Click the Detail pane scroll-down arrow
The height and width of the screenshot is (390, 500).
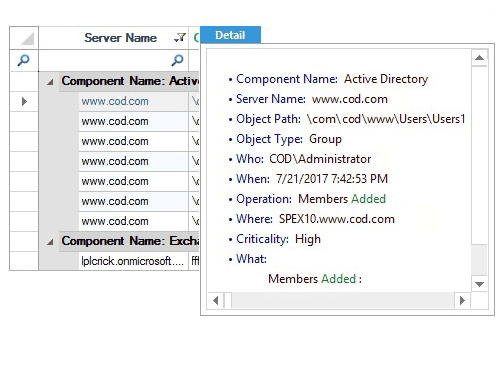pos(479,284)
